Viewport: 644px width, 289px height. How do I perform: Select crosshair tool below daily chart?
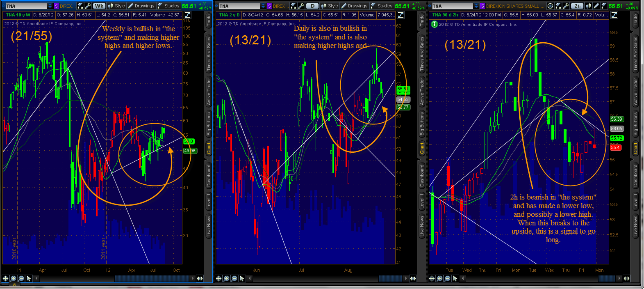coord(218,278)
